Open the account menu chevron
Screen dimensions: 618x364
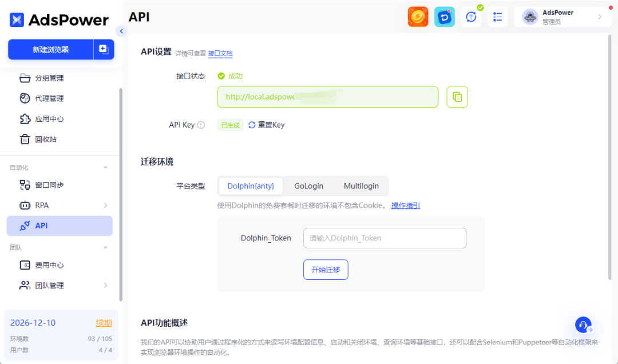(600, 17)
